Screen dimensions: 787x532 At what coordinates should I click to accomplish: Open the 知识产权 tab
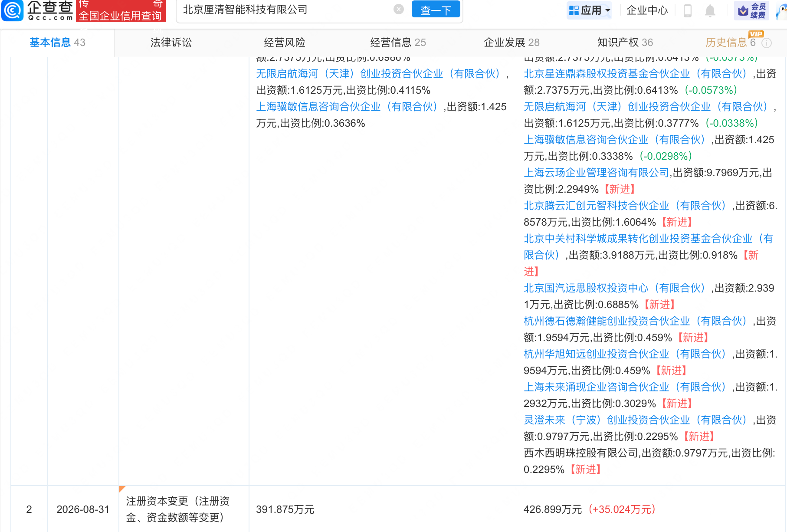(625, 43)
